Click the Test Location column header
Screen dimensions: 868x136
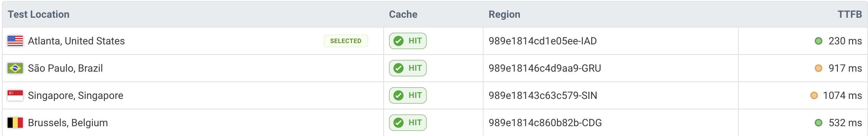coord(38,14)
